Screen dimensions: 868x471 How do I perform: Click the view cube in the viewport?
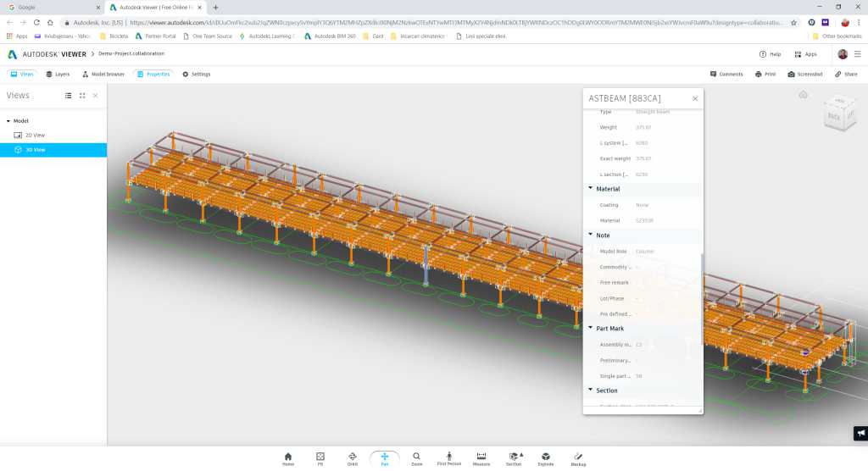[x=840, y=114]
